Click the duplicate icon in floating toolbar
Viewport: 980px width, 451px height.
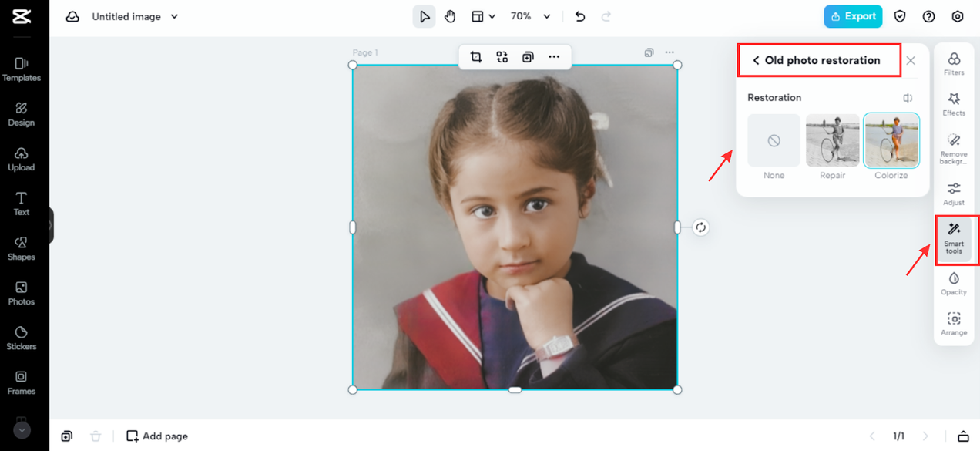pyautogui.click(x=528, y=56)
